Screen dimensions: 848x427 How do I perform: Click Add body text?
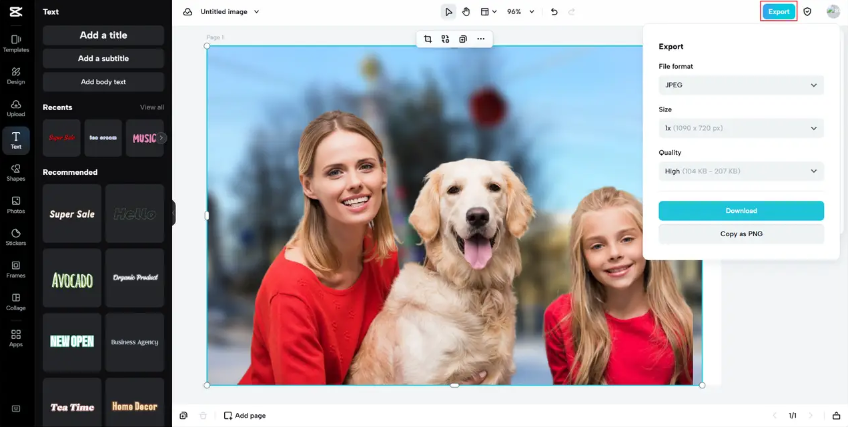(x=103, y=82)
